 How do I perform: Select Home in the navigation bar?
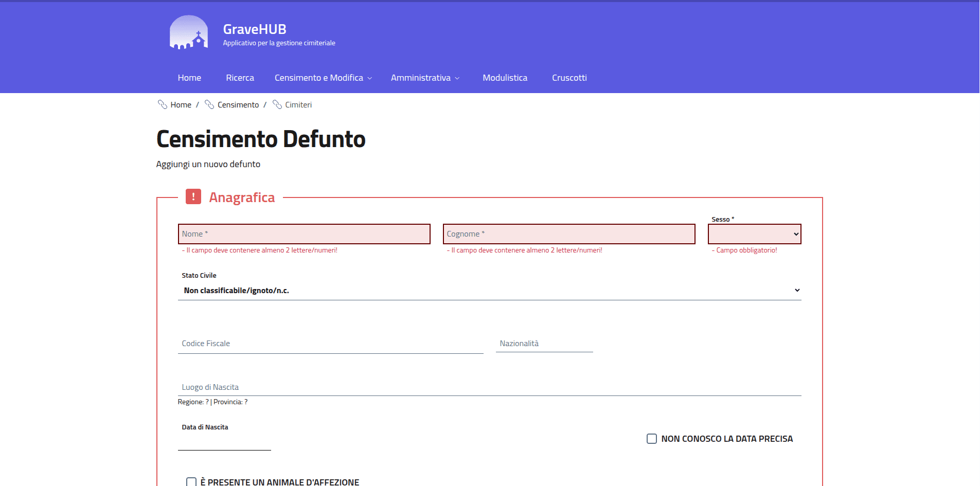tap(189, 78)
